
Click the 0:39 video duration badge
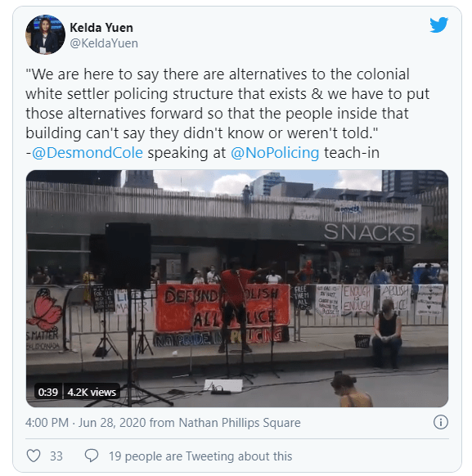(x=48, y=393)
